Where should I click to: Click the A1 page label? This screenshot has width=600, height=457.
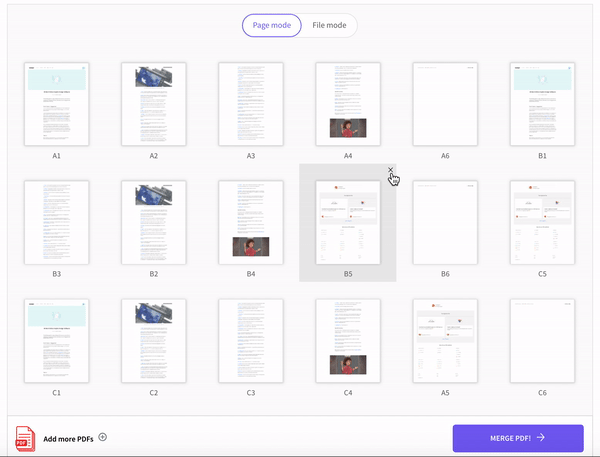57,156
